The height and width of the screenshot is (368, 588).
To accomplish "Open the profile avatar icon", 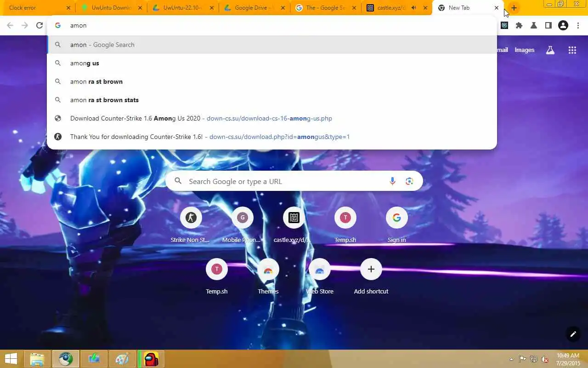I will [x=563, y=26].
